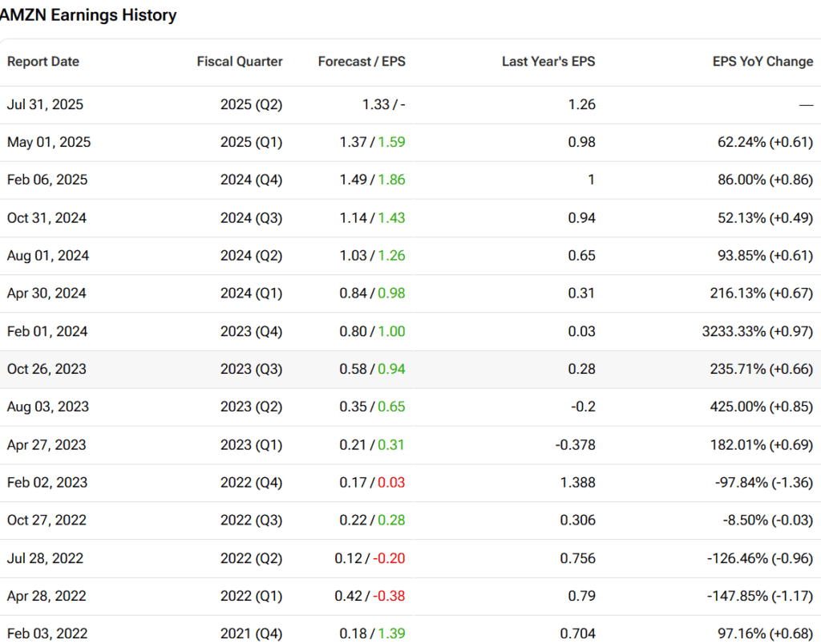Click the '-126.46% (-0.96)' YoY change value
Viewport: 821px width, 644px height.
click(760, 559)
